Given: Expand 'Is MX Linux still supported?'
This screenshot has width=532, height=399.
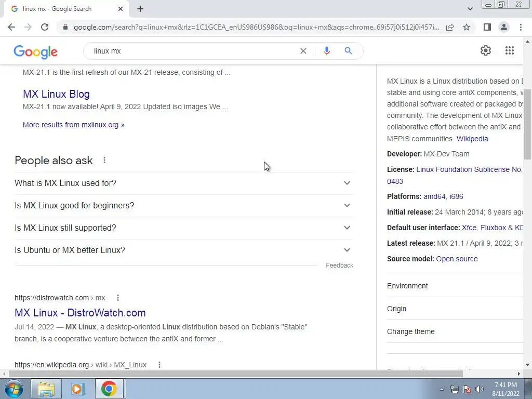Looking at the screenshot, I should point(184,228).
